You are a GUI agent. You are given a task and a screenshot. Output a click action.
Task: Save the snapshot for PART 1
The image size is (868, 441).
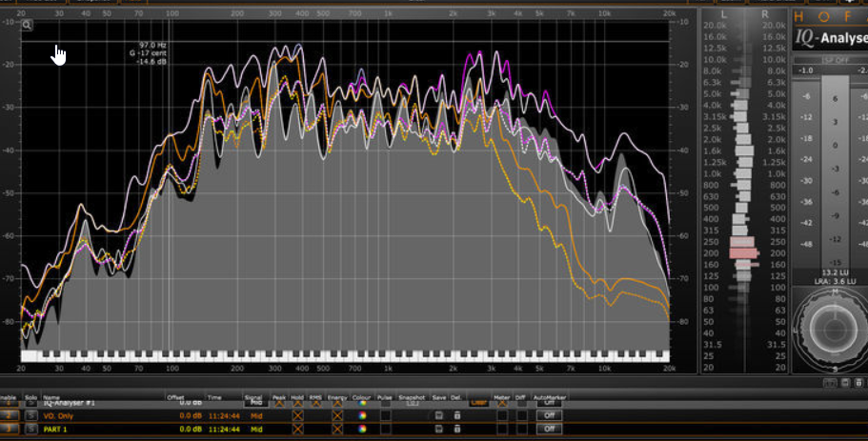437,429
